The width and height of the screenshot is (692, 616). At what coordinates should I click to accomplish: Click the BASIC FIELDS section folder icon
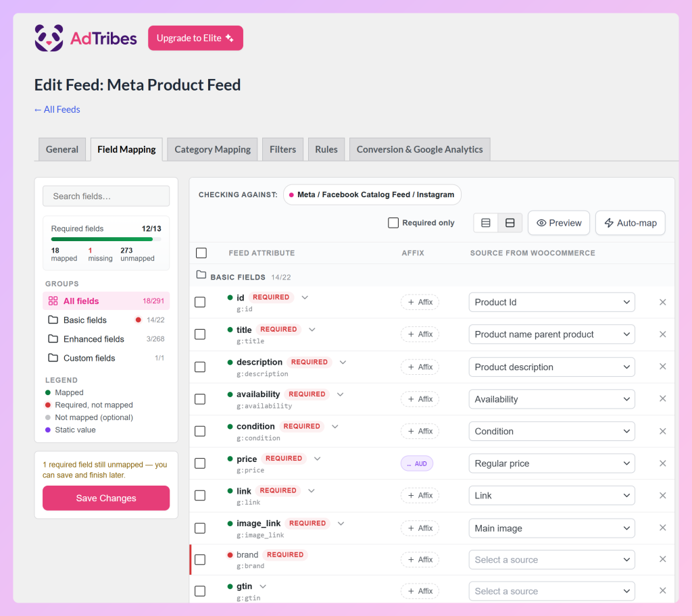[201, 275]
